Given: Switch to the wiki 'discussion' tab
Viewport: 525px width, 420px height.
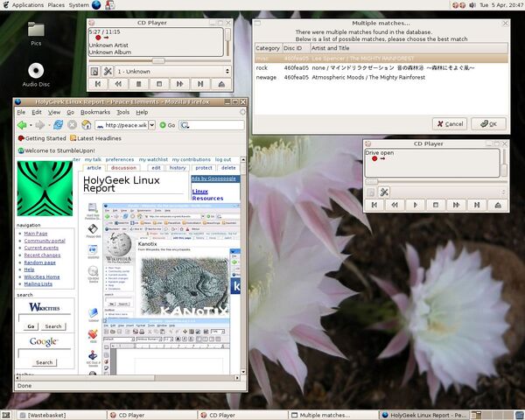Looking at the screenshot, I should (123, 168).
